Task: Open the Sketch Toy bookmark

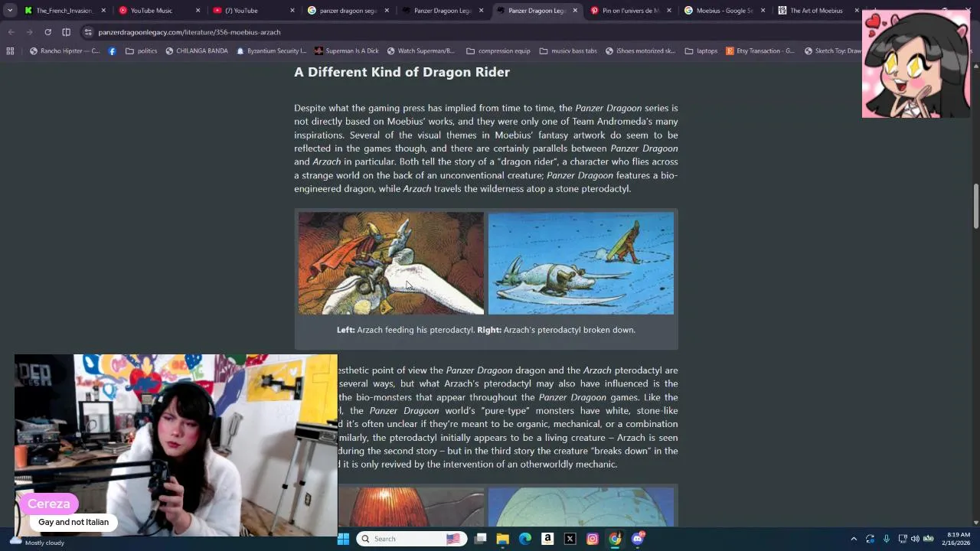Action: pyautogui.click(x=832, y=51)
